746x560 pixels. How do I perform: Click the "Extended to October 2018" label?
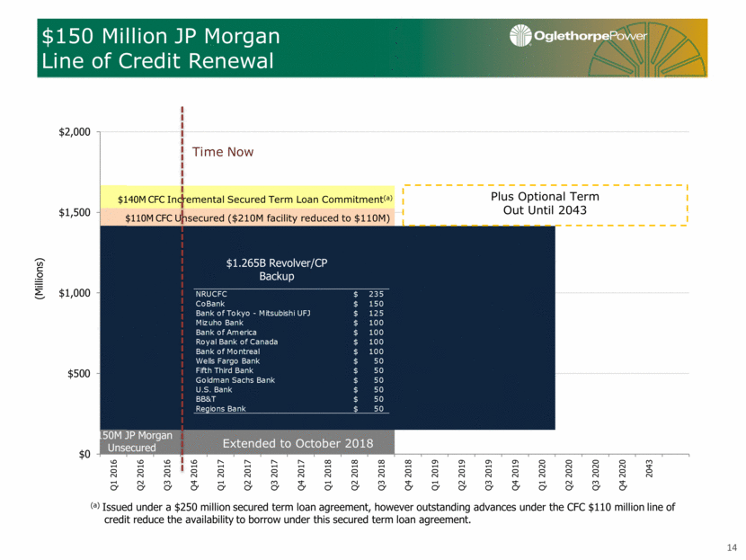click(x=298, y=443)
